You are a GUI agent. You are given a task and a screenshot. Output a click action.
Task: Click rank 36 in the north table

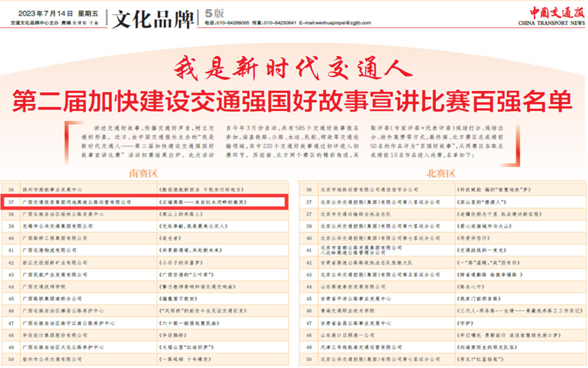point(309,190)
